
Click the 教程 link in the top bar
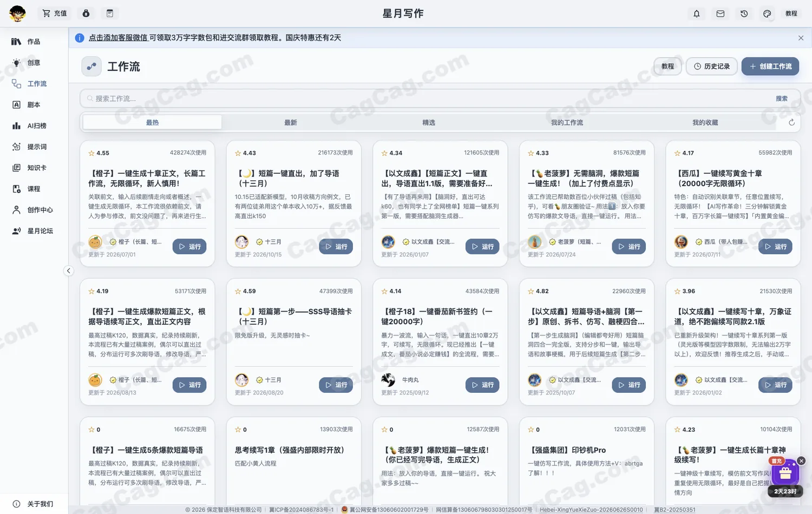pyautogui.click(x=791, y=14)
